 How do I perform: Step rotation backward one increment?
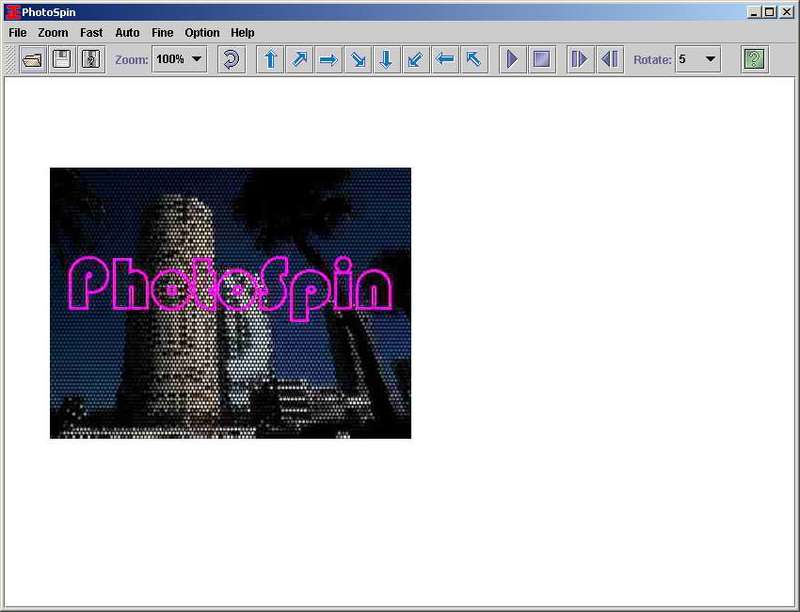(610, 60)
